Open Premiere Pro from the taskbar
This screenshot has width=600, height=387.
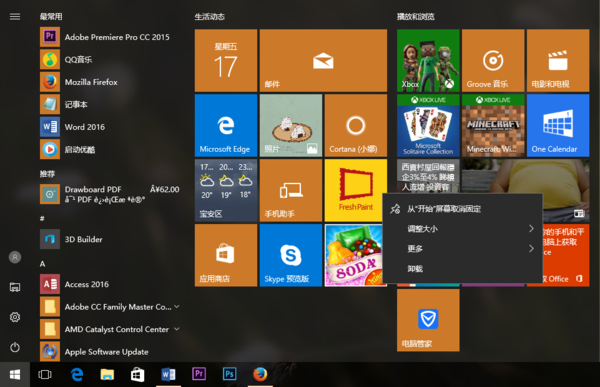[199, 375]
